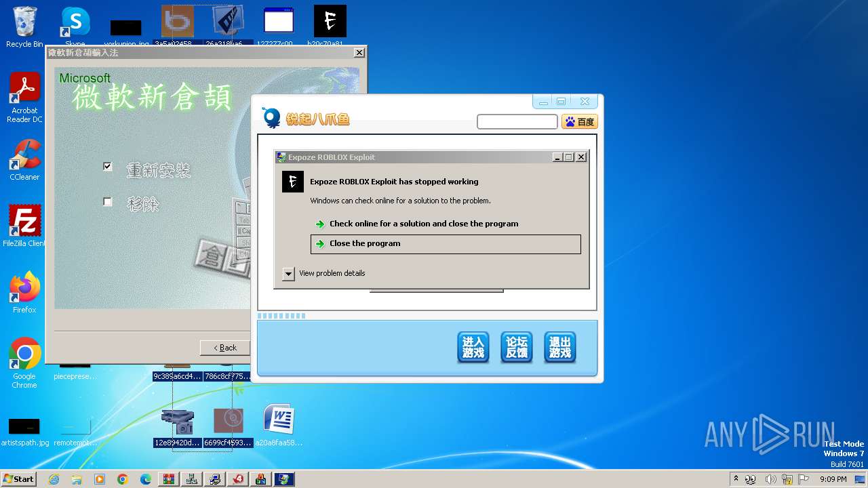The height and width of the screenshot is (488, 868).
Task: Click the network tray icon
Action: (x=787, y=479)
